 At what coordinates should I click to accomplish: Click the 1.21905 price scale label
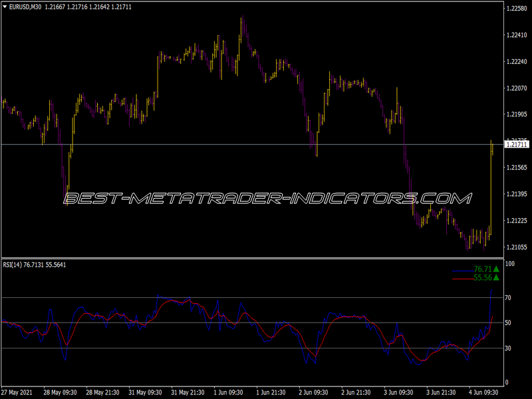(517, 114)
